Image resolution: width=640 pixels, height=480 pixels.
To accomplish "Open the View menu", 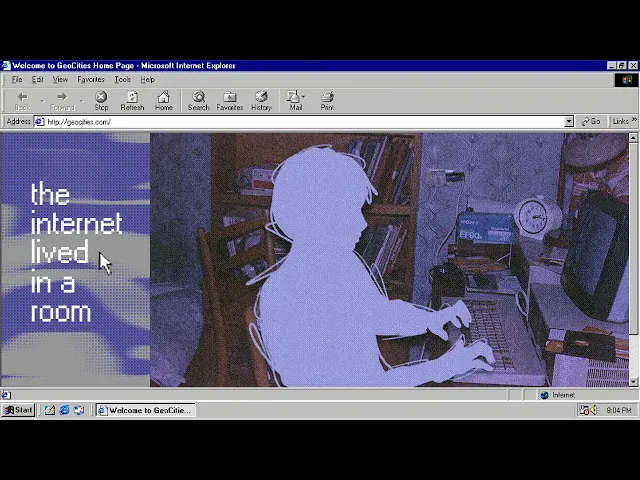I will coord(60,80).
